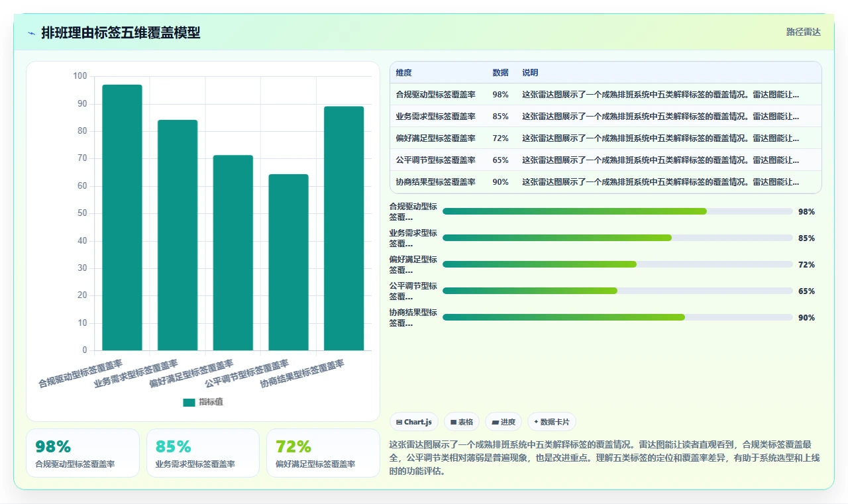
Task: Click the 65% progress bar for 公平调节型
Action: pos(617,291)
